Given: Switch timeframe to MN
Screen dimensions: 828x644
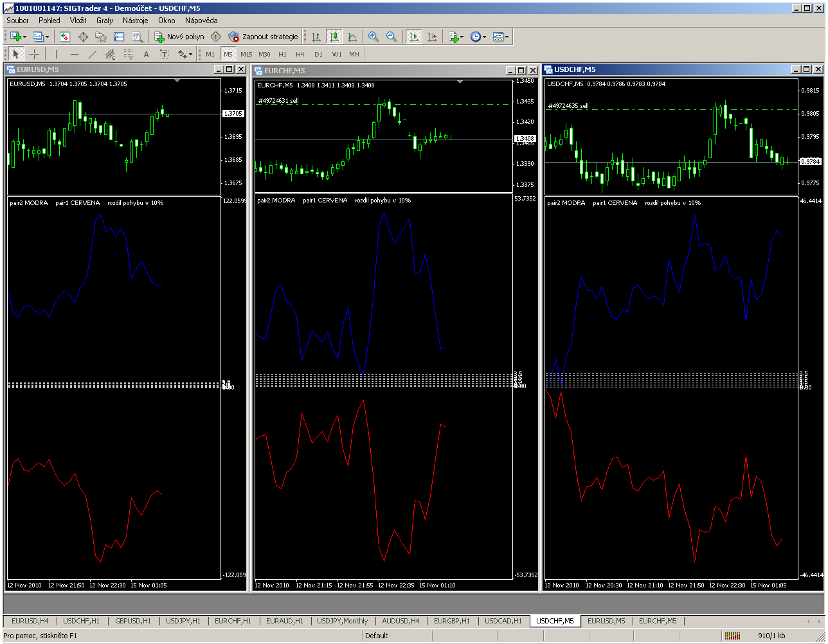Looking at the screenshot, I should (354, 54).
